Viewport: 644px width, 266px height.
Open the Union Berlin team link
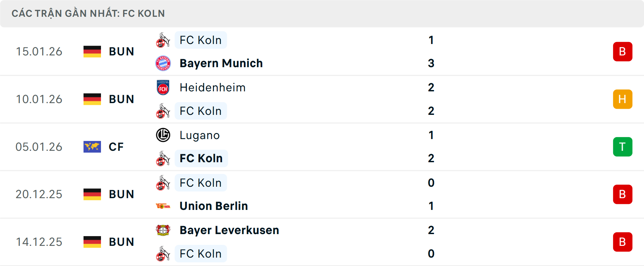tap(214, 206)
